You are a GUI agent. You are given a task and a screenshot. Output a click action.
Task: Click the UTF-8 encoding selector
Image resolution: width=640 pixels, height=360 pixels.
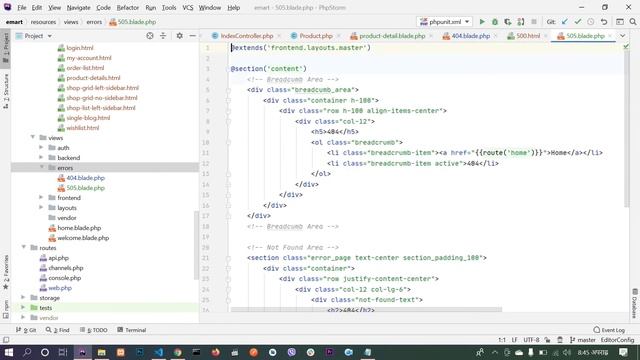531,340
